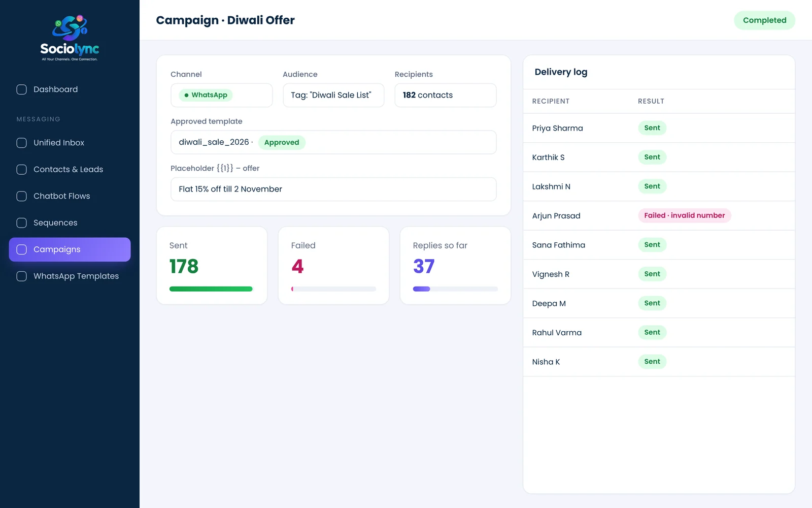Select recipient Karthik S
This screenshot has height=508, width=812.
pos(548,157)
